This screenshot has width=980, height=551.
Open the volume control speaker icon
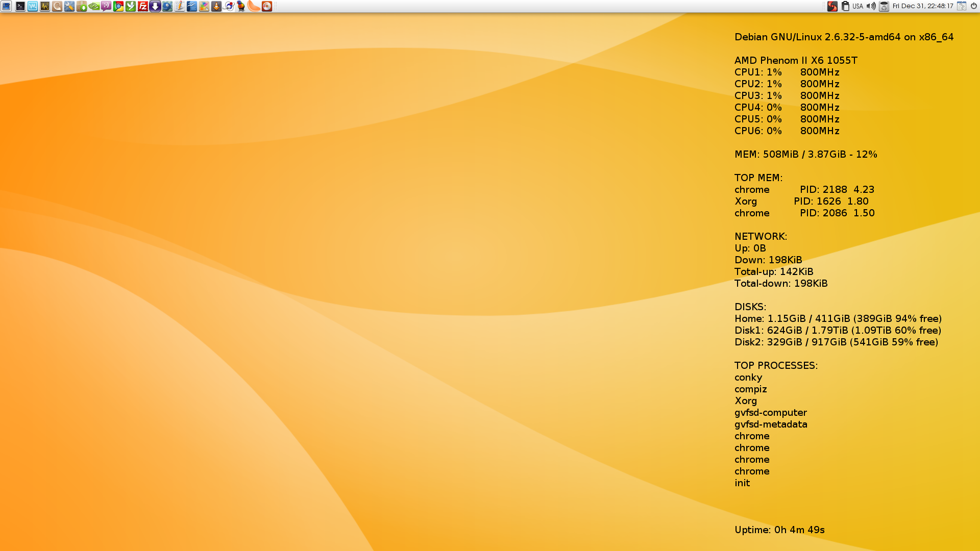pos(871,6)
